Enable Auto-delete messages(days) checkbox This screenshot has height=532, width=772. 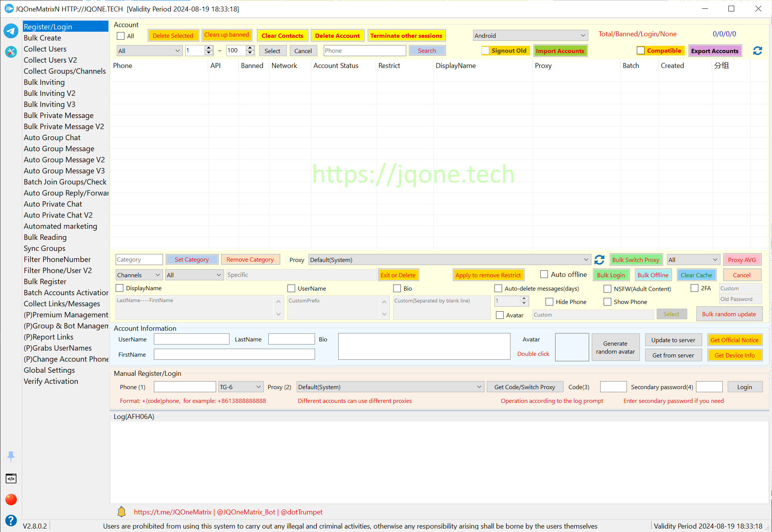tap(498, 288)
